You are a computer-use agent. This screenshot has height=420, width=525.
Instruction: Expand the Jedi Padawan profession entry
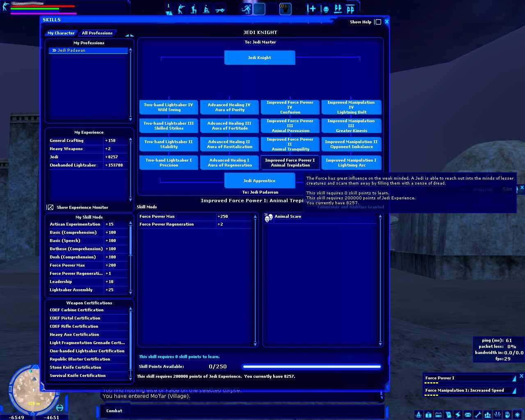click(x=54, y=50)
